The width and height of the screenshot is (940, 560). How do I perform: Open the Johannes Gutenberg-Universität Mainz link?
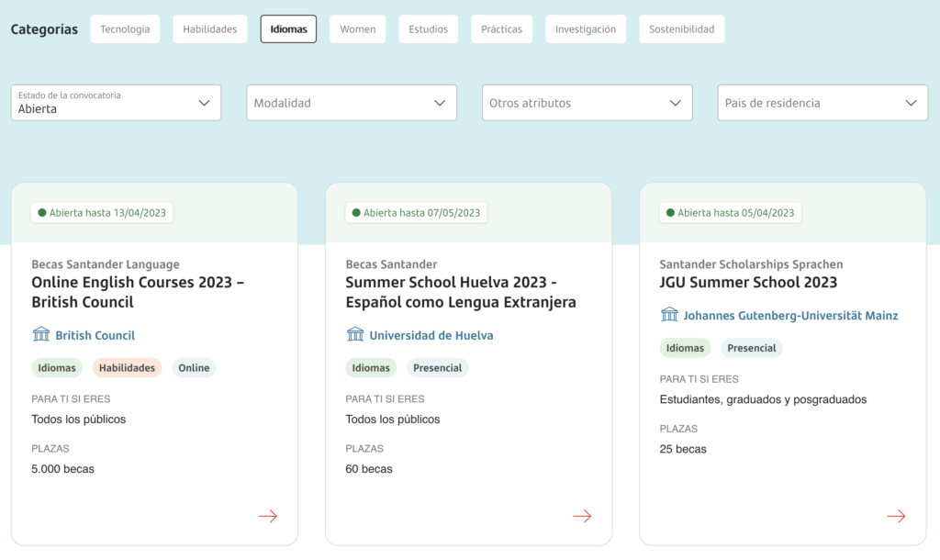point(790,316)
